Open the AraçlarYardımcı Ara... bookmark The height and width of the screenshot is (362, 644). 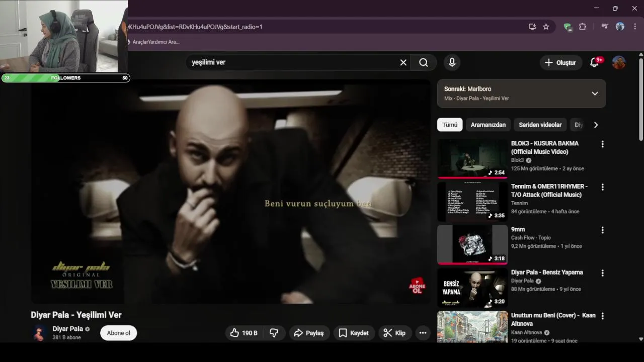point(153,42)
